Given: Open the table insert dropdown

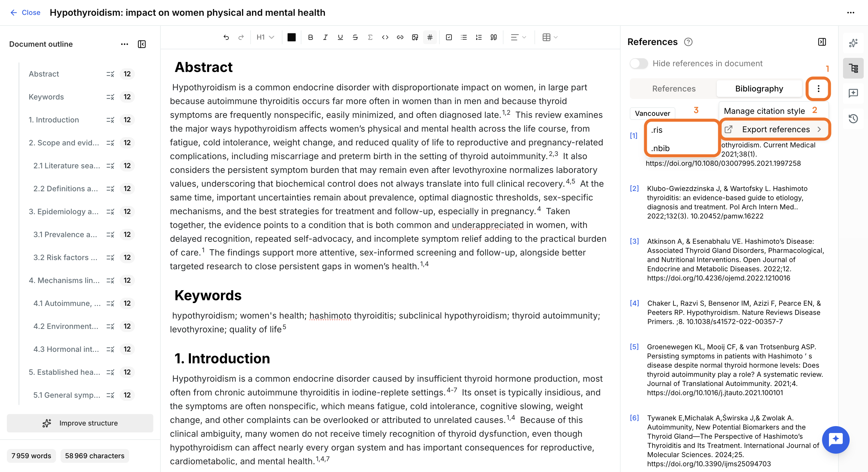Looking at the screenshot, I should 550,37.
